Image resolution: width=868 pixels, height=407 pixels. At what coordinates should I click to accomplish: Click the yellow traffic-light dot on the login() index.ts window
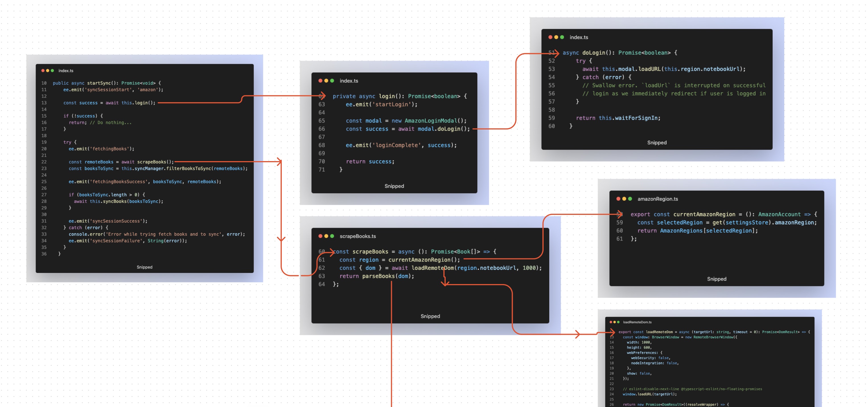326,81
